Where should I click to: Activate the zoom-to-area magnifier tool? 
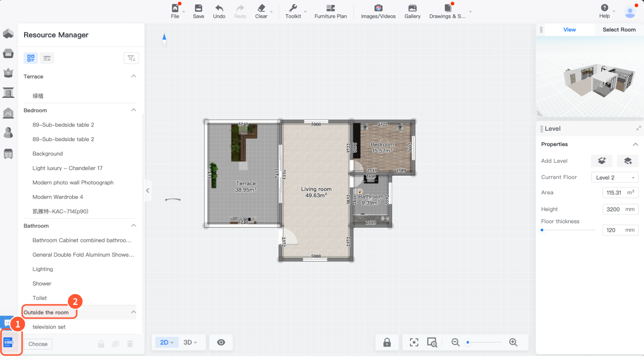[432, 342]
